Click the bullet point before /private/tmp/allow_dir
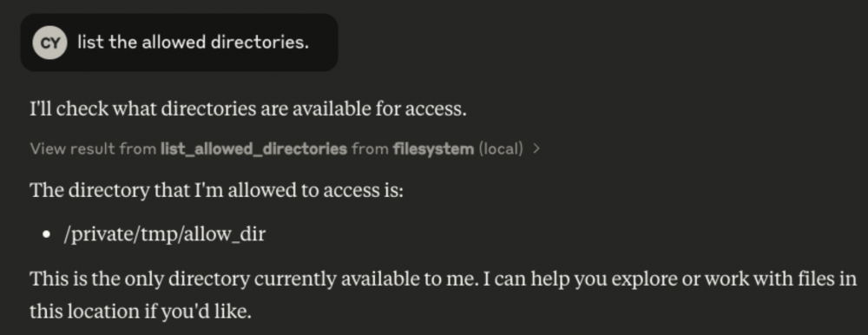Viewport: 868px width, 335px height. (x=47, y=235)
